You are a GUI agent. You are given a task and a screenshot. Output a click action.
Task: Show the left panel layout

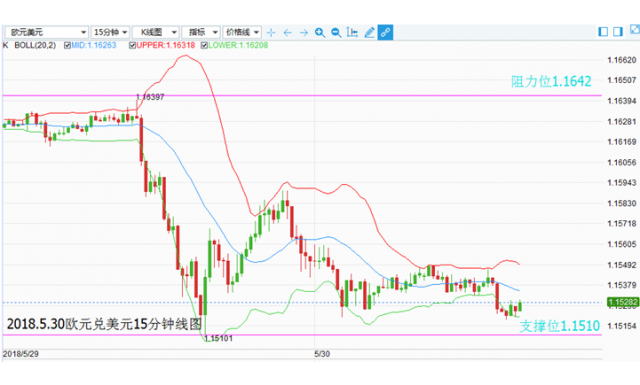point(603,32)
